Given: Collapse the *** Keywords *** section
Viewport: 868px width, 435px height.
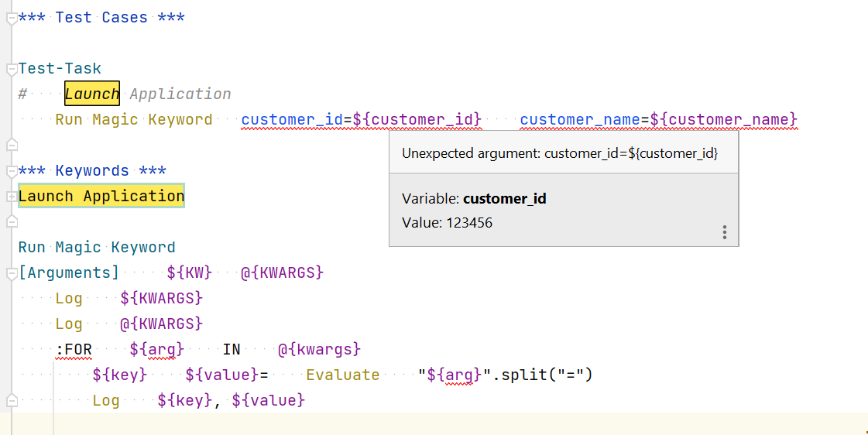Looking at the screenshot, I should pos(11,171).
